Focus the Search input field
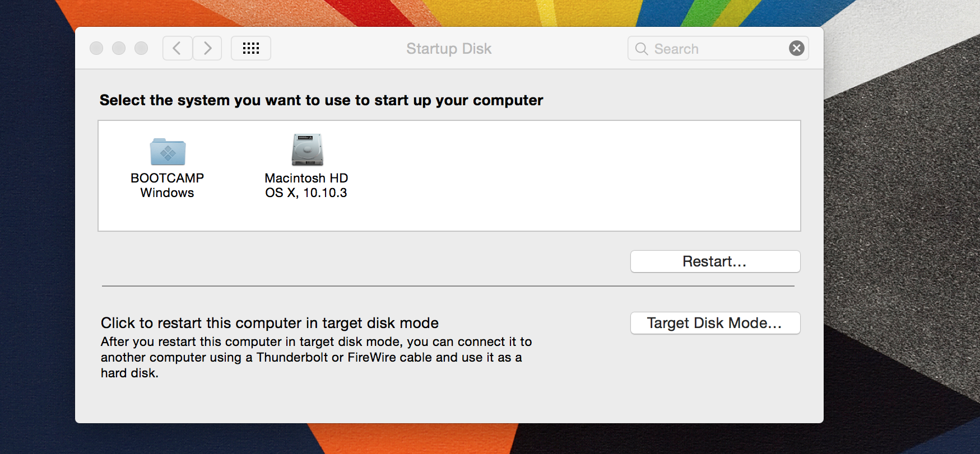Screen dimensions: 980x454 click(718, 49)
